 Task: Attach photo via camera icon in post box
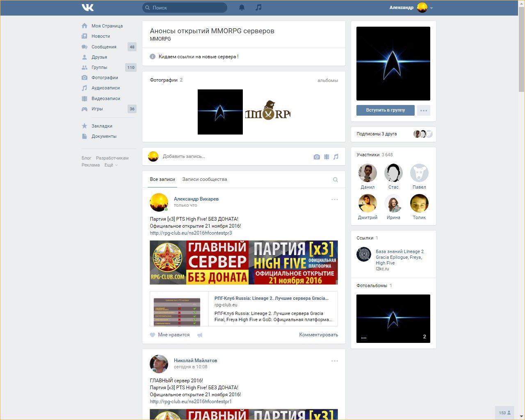pyautogui.click(x=317, y=157)
